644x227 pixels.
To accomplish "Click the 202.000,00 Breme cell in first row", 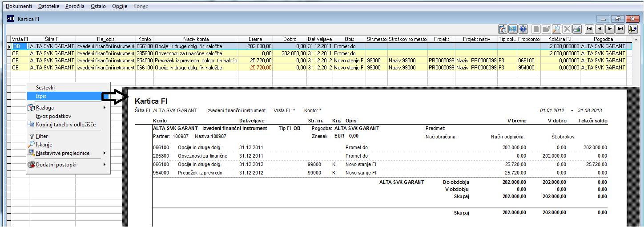I will pyautogui.click(x=255, y=46).
